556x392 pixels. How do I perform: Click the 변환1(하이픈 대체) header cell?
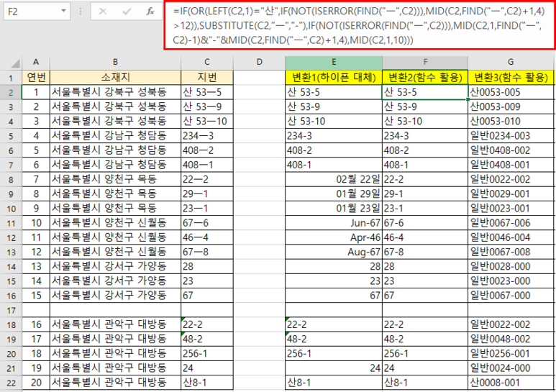pos(334,77)
